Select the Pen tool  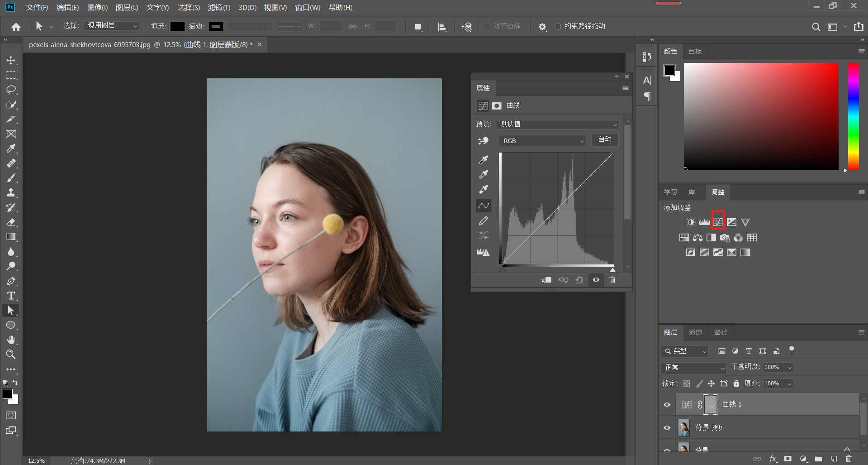tap(11, 281)
